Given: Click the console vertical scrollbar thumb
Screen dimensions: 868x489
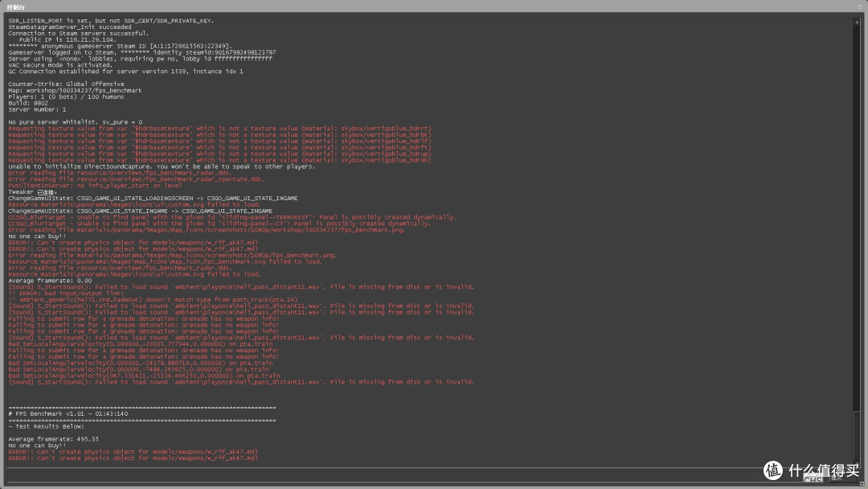Looking at the screenshot, I should coord(857,435).
